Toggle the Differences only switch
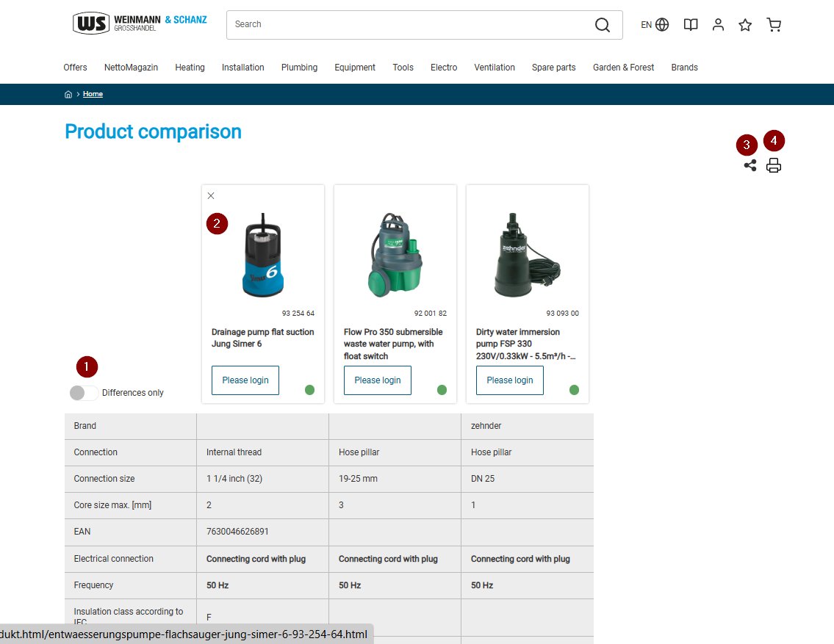 point(84,393)
